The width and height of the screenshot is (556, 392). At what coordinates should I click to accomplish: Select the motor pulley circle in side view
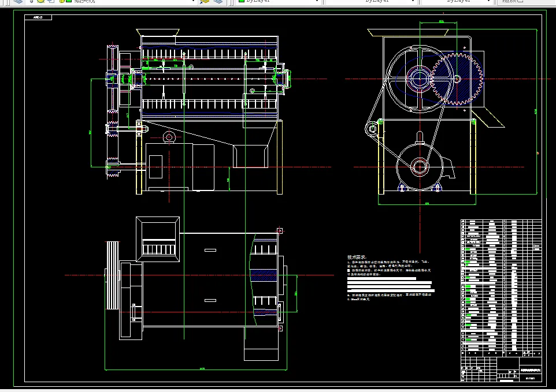pos(420,167)
